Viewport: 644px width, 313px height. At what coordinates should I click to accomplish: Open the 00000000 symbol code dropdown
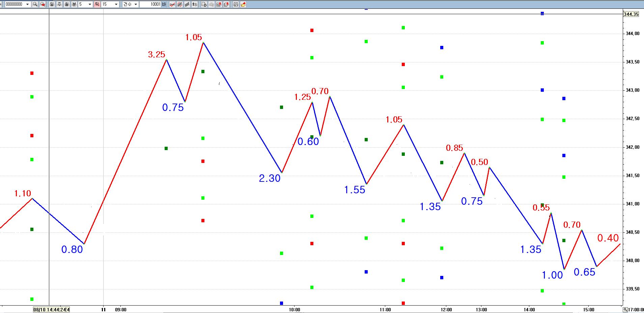click(27, 4)
